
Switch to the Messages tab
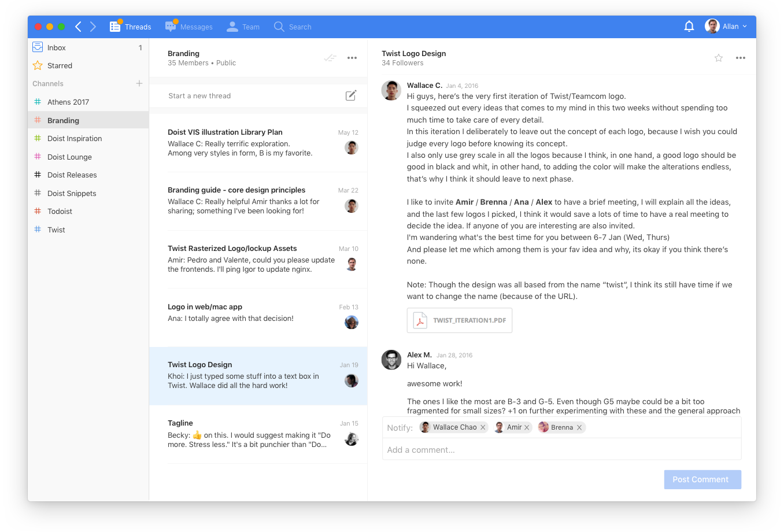(189, 26)
